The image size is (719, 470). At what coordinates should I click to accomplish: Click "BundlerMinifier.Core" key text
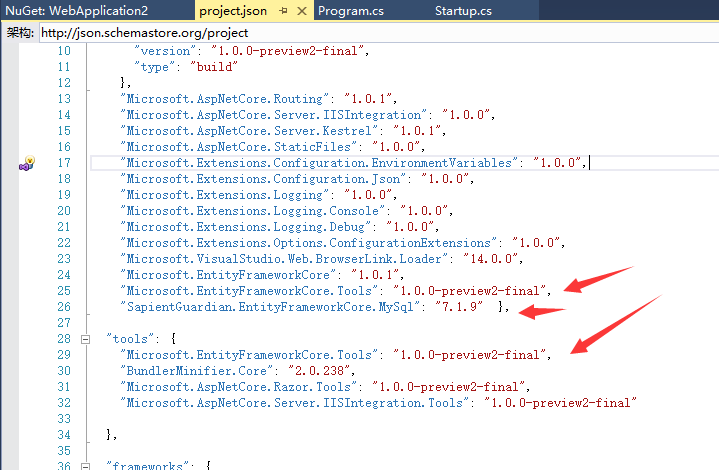(x=196, y=371)
